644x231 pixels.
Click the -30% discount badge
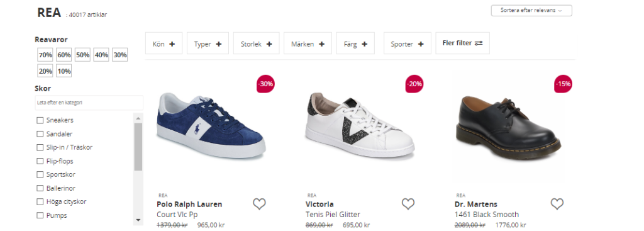265,84
